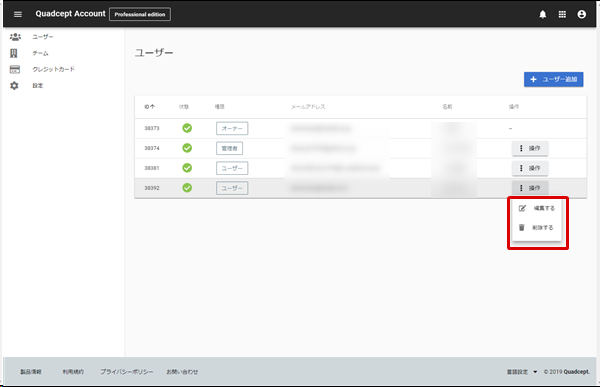Click the メールアドレス column header
Screen dimensions: 600x387
point(308,107)
